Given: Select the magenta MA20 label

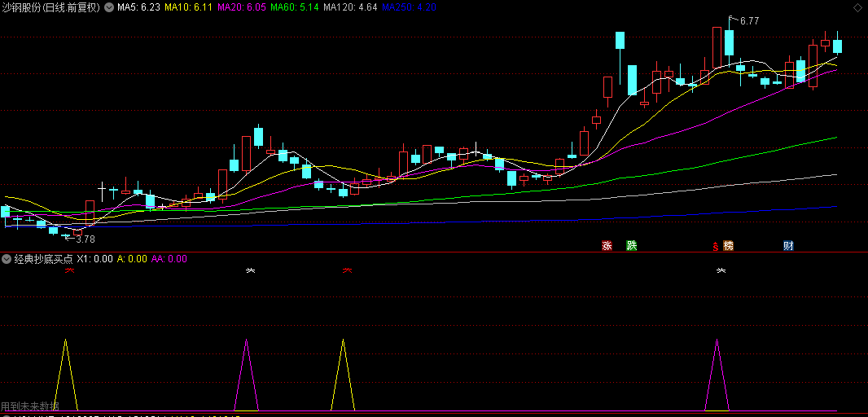Looking at the screenshot, I should [x=242, y=8].
